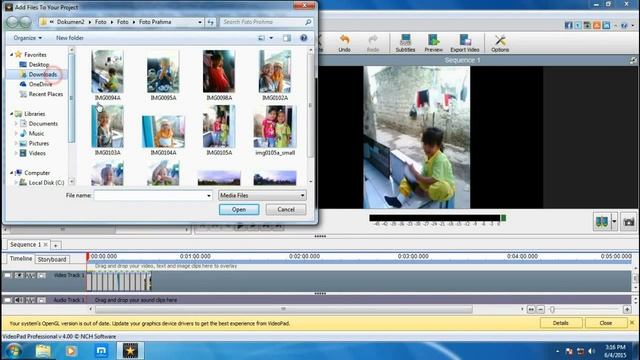Click New folder in the dialog toolbar
The width and height of the screenshot is (640, 360).
coord(70,38)
